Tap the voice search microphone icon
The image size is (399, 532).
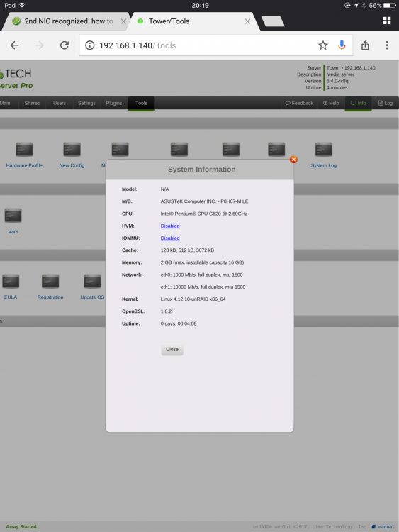342,45
